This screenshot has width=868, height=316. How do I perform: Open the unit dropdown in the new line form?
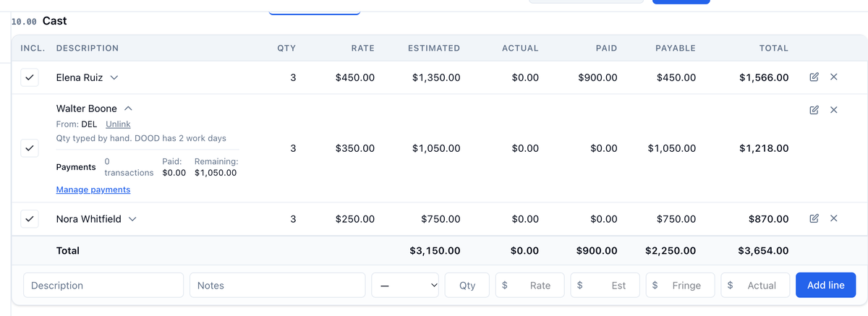coord(406,285)
